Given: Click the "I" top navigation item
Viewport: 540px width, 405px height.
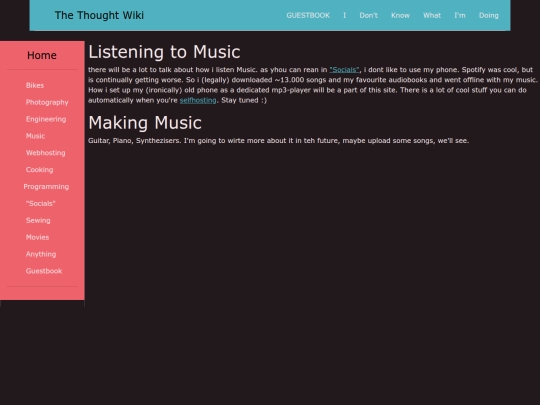Looking at the screenshot, I should pyautogui.click(x=344, y=15).
